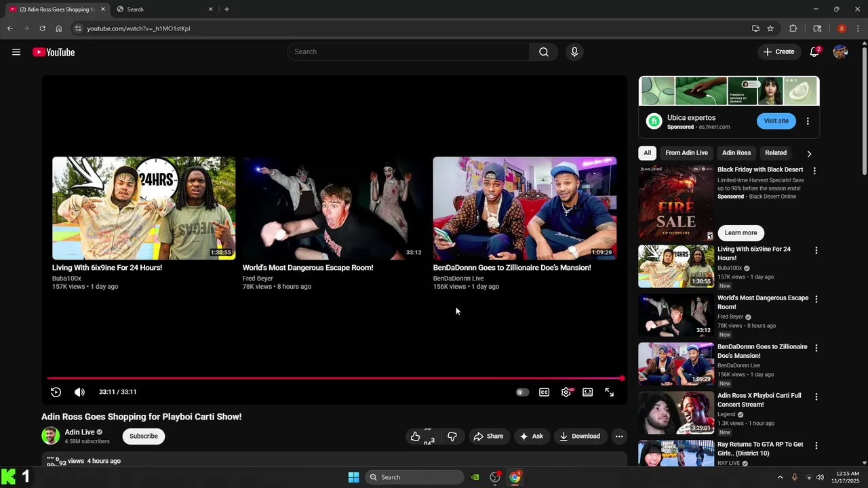868x488 pixels.
Task: Open the YouTube account avatar menu
Action: tap(840, 52)
